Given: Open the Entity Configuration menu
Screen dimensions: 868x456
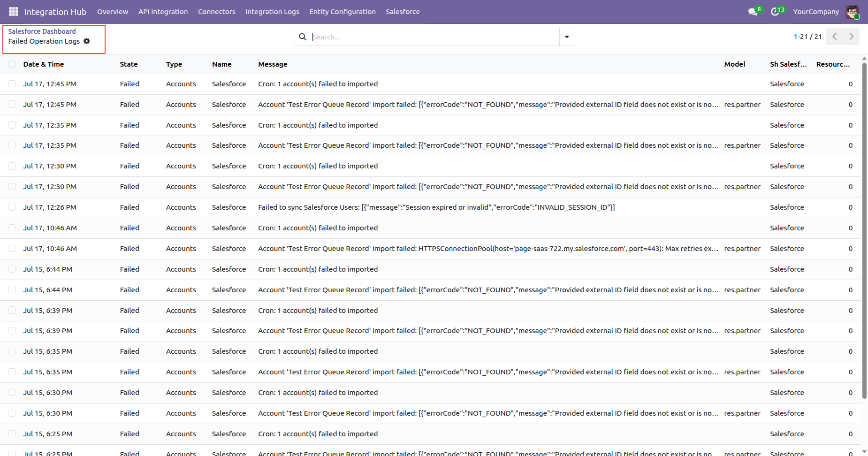Looking at the screenshot, I should [x=343, y=12].
